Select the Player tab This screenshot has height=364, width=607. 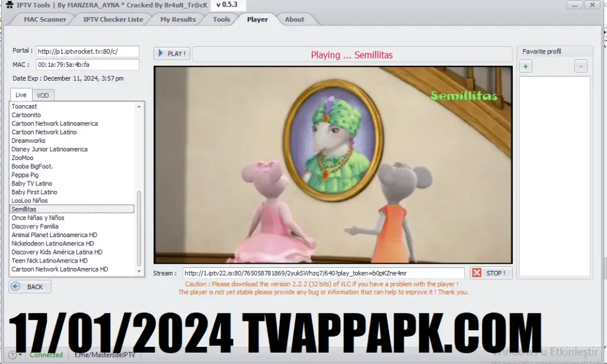(x=257, y=20)
